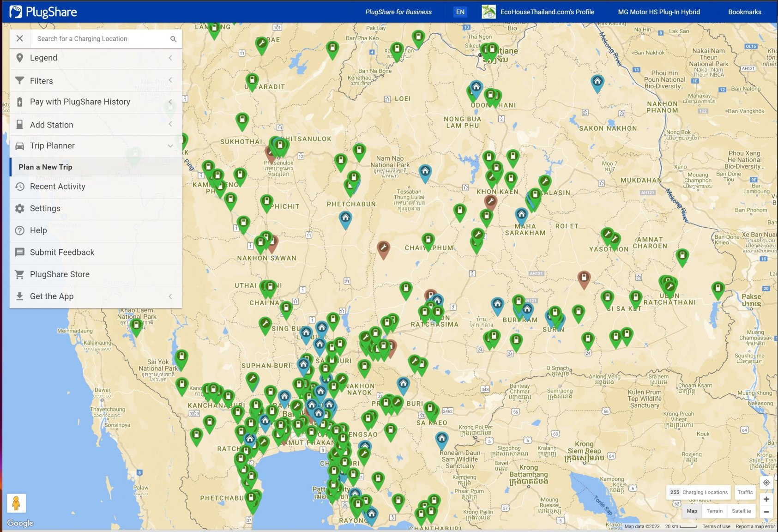
Task: Switch to the Map view type
Action: pyautogui.click(x=692, y=511)
